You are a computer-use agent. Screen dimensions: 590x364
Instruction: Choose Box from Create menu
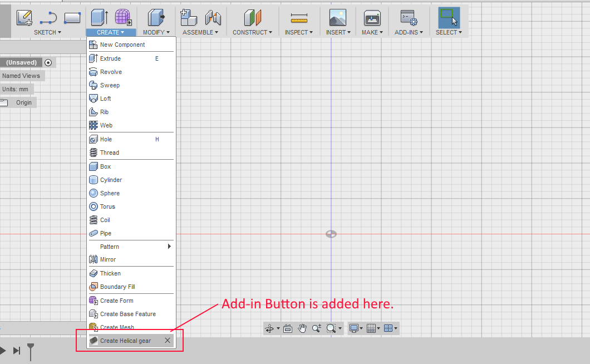tap(131, 166)
